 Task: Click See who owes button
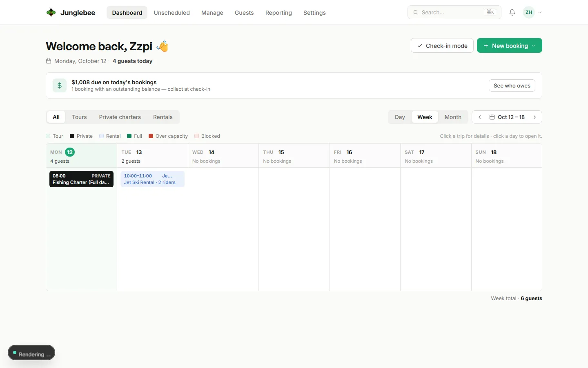(512, 85)
